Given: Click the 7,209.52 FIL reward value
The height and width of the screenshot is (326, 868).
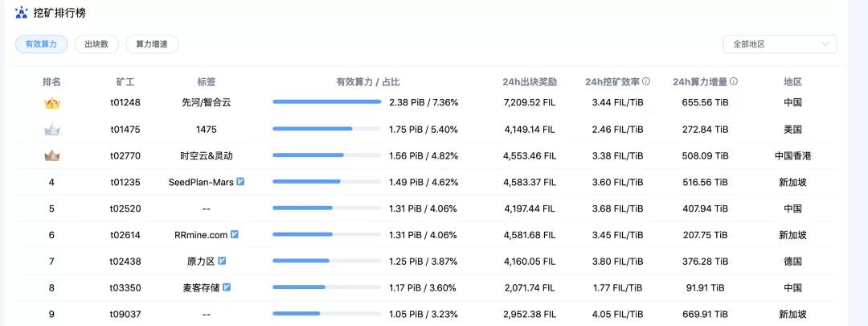Looking at the screenshot, I should coord(529,102).
